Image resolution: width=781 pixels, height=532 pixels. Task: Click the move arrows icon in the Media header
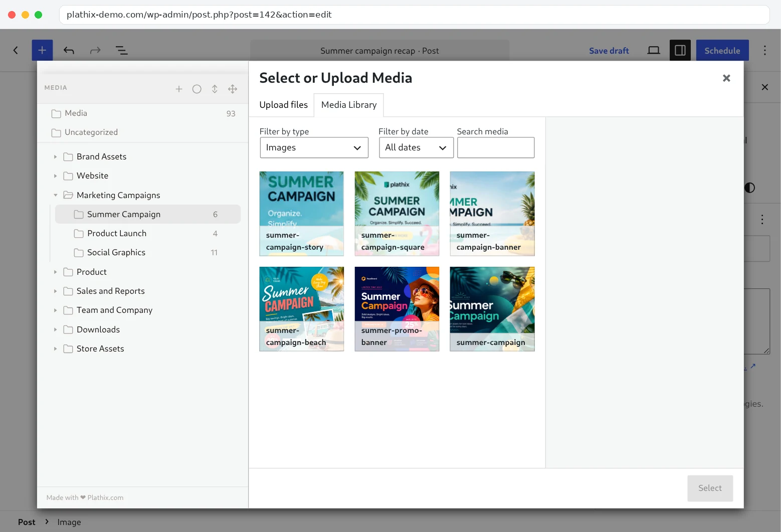click(233, 89)
